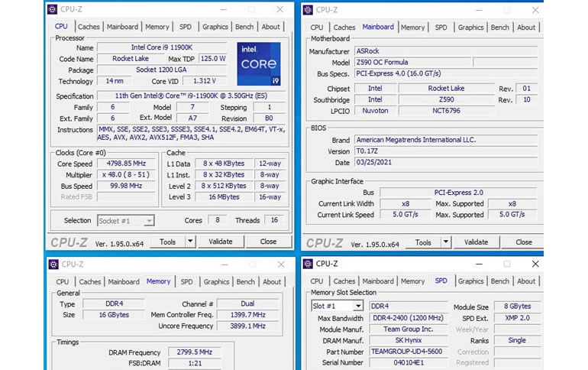
Task: Go to Mainboard tab in the Memory window
Action: pyautogui.click(x=124, y=281)
